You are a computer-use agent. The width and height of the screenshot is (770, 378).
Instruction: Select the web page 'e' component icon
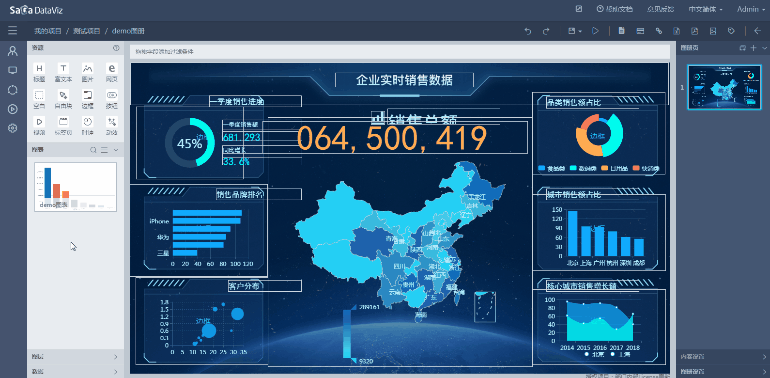[111, 68]
